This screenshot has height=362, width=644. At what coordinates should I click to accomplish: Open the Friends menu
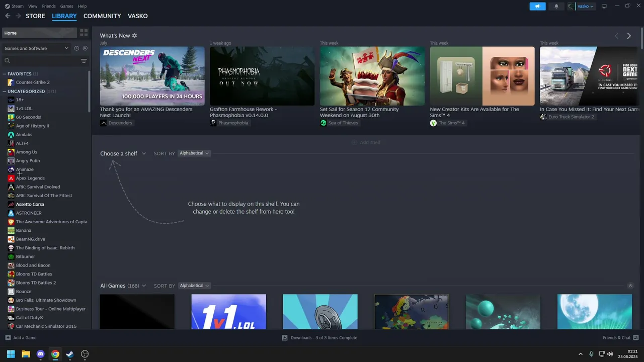(49, 6)
